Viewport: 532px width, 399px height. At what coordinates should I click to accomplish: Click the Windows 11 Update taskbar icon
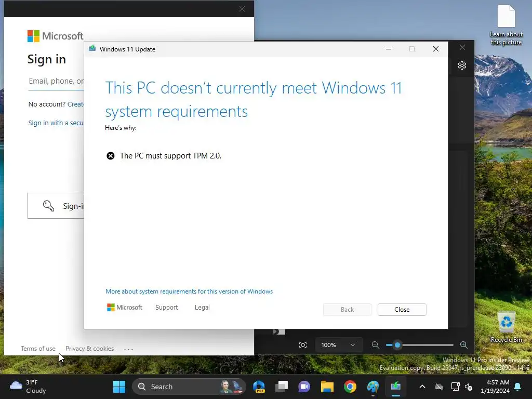(395, 387)
